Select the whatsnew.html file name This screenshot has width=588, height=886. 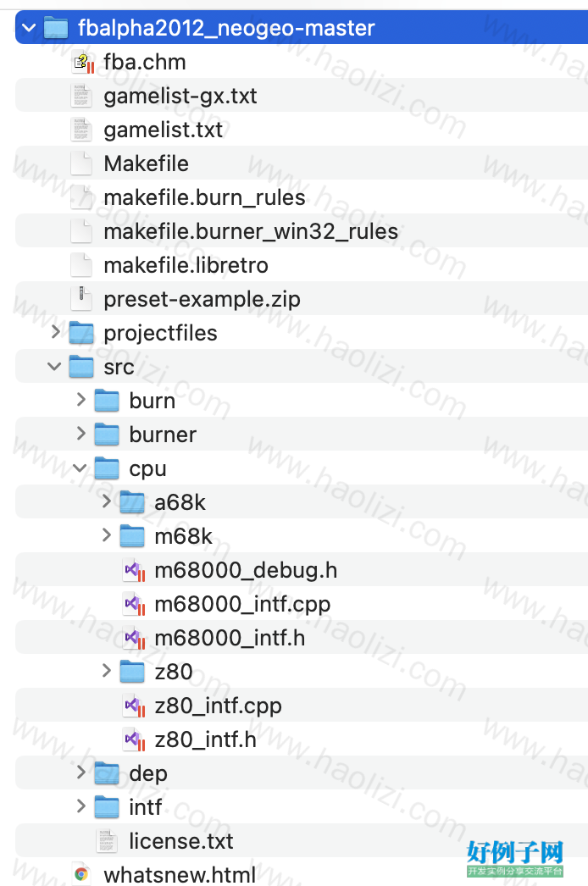tap(180, 875)
